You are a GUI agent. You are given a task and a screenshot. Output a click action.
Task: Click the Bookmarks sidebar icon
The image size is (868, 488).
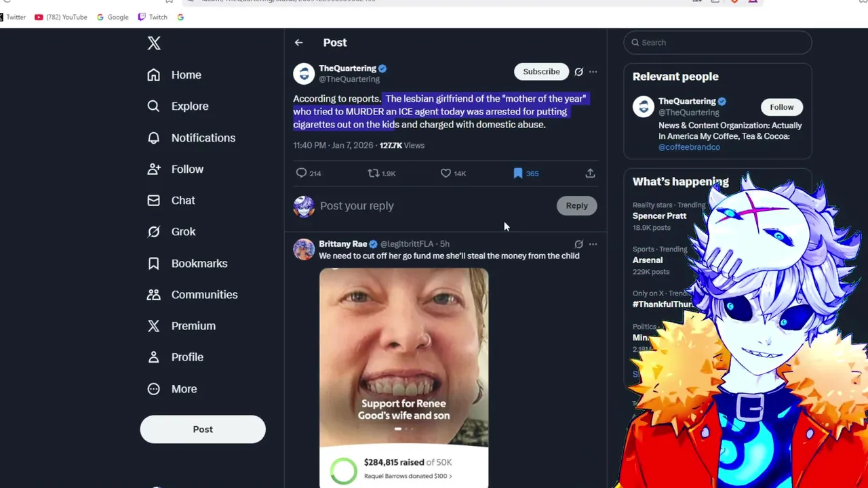coord(154,263)
